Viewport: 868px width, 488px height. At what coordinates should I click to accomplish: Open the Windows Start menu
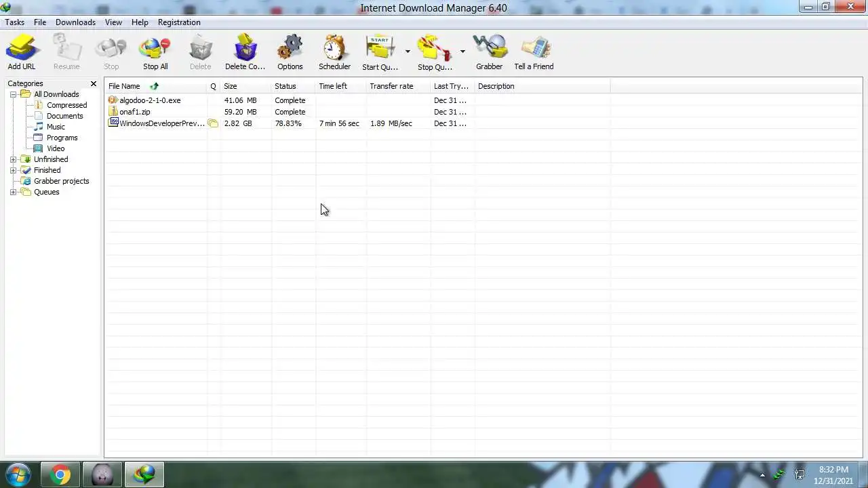coord(18,474)
